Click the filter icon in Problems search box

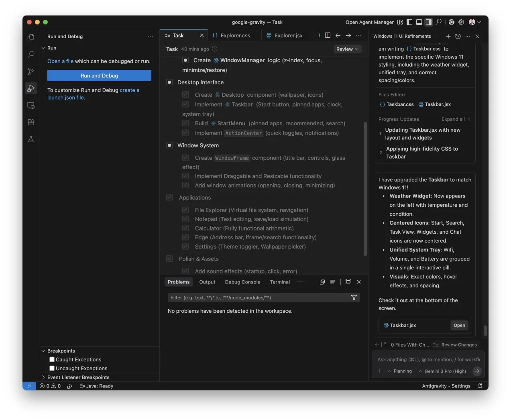354,298
